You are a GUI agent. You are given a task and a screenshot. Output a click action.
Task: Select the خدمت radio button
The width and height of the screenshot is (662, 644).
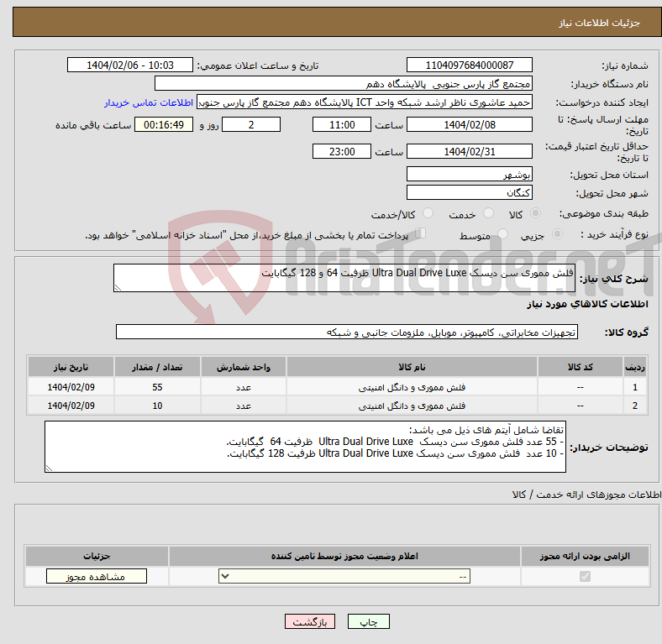point(488,213)
